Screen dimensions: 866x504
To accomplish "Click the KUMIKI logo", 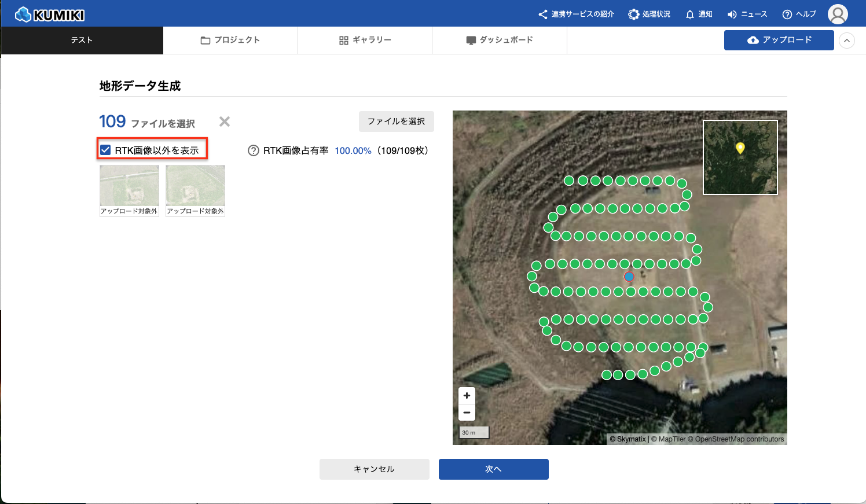I will 50,14.
